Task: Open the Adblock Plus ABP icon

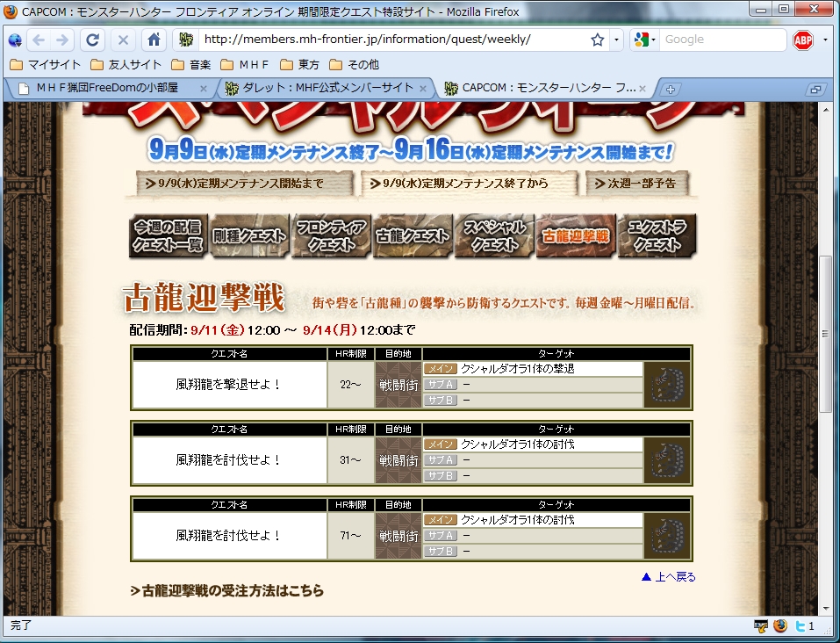Action: [802, 40]
